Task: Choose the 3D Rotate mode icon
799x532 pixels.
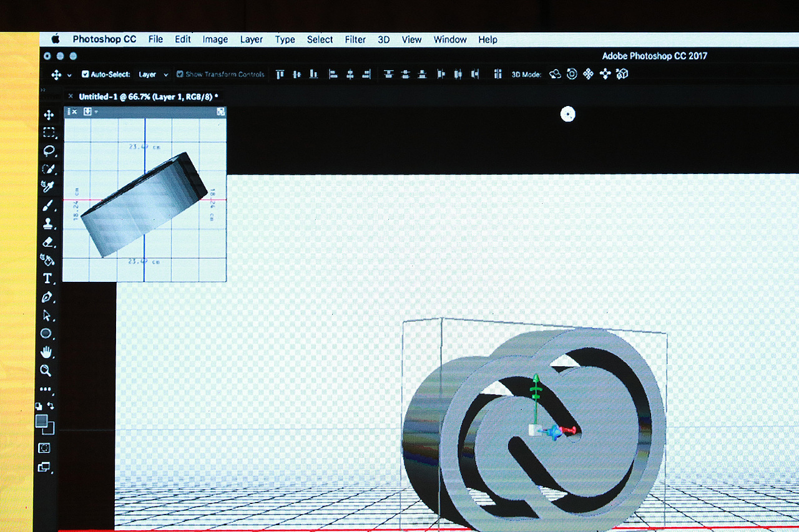Action: tap(554, 74)
